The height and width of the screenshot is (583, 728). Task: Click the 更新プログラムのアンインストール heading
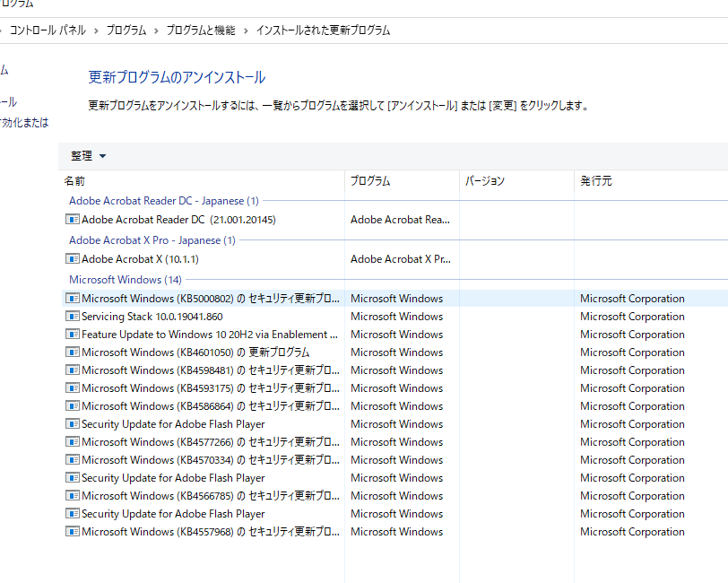point(177,77)
